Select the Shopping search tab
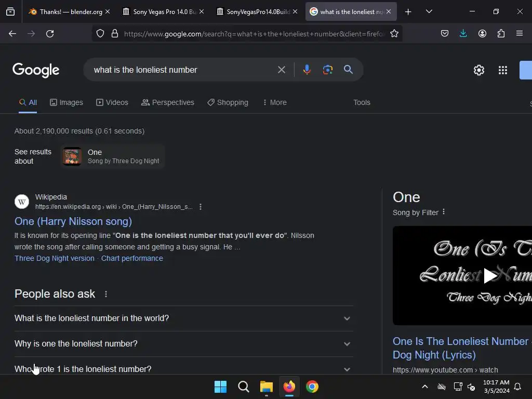 click(x=228, y=102)
